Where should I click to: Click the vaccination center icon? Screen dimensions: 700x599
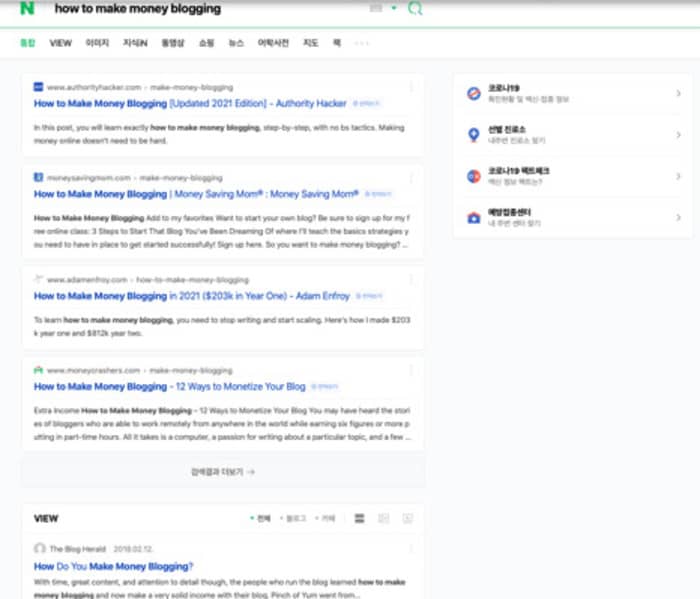coord(474,217)
